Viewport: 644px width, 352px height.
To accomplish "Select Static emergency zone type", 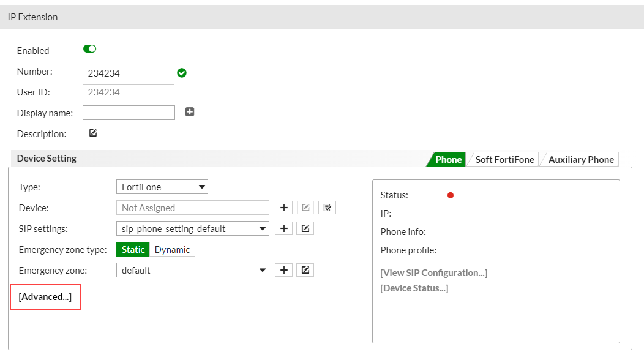I will [133, 249].
